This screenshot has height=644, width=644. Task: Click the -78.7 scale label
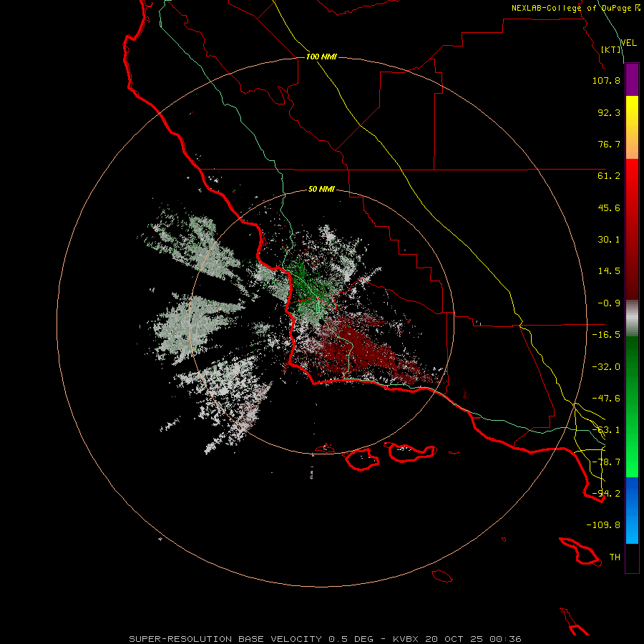pyautogui.click(x=606, y=462)
